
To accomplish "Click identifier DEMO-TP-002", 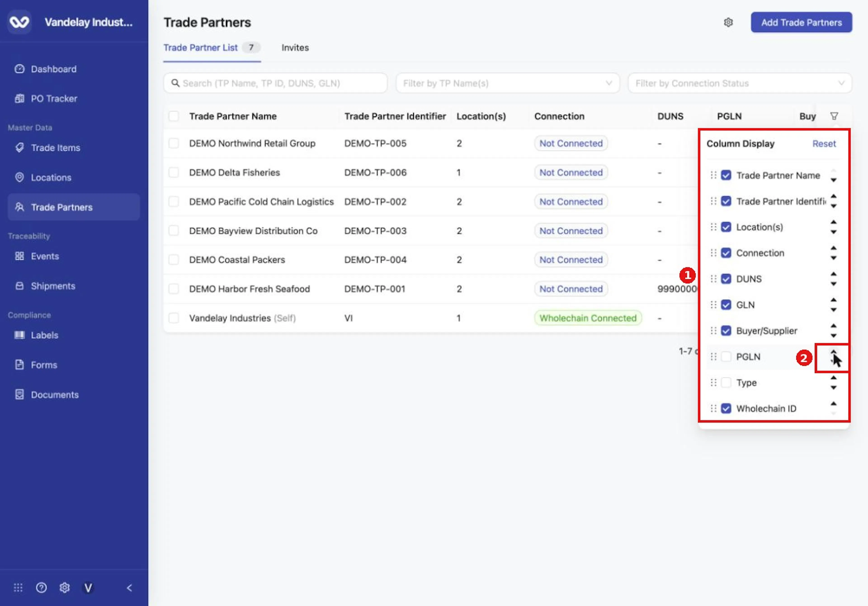I will click(x=375, y=202).
